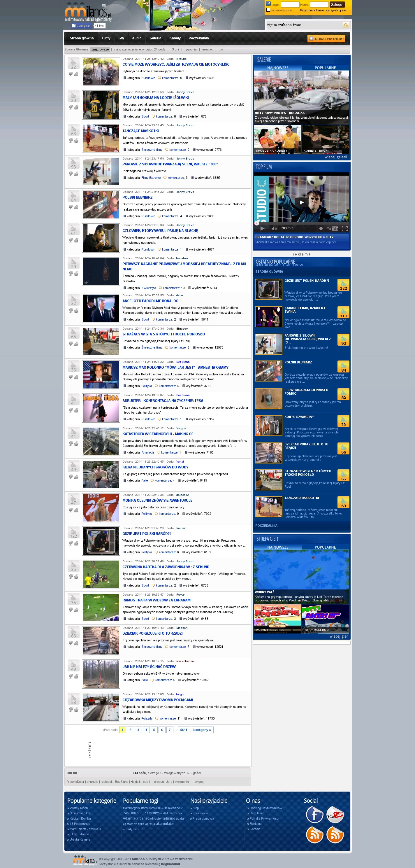This screenshot has width=415, height=868.
Task: Open 'Panowie z siłowni' main list title
Action: coord(170,164)
